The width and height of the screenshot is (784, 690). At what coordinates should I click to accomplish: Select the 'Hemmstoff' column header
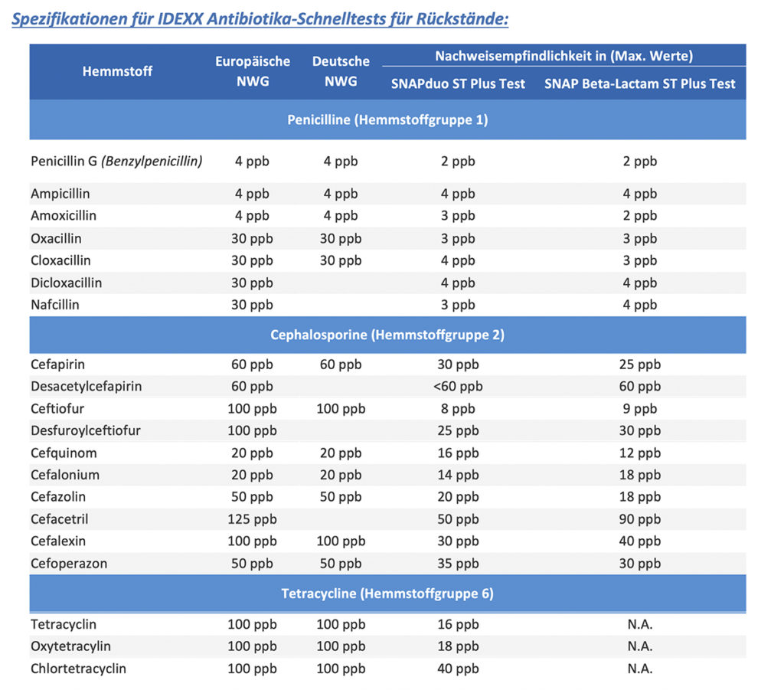(117, 71)
